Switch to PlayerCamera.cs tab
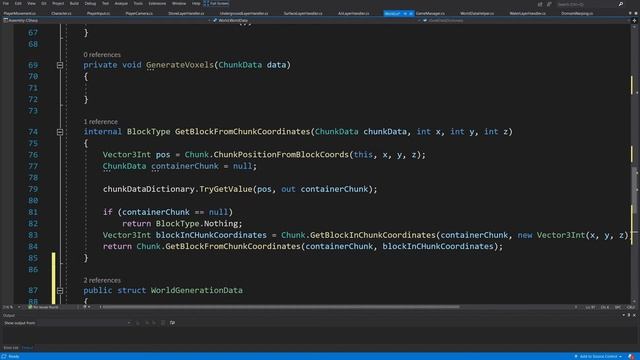 point(139,13)
